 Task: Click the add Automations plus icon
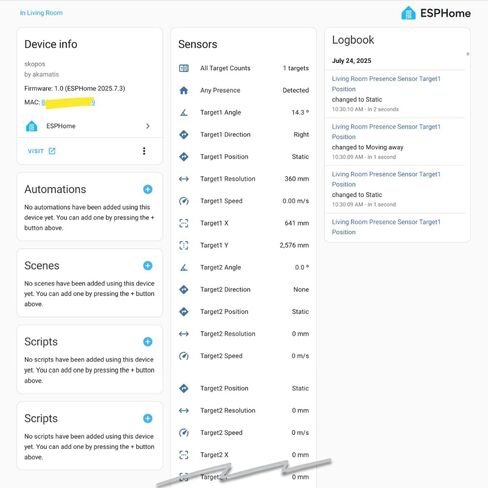click(x=148, y=189)
